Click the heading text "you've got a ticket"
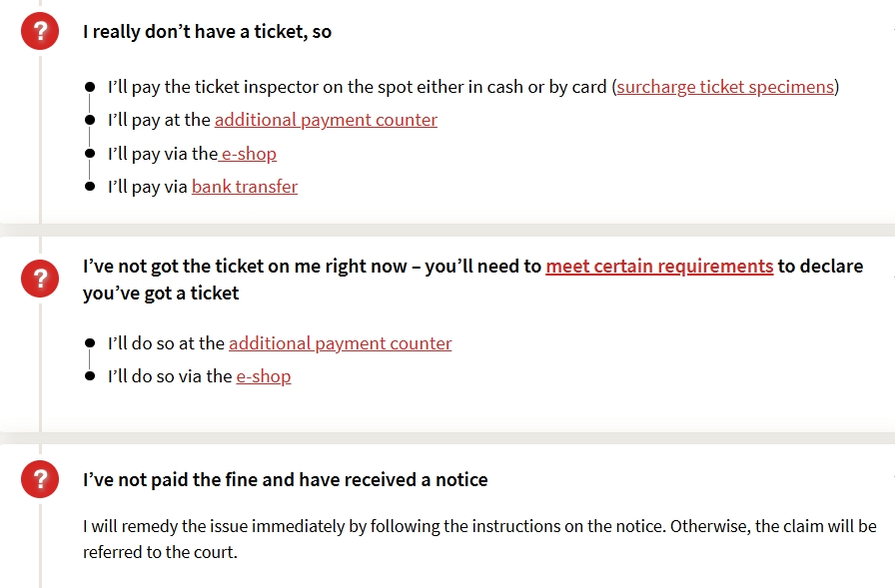The image size is (895, 588). tap(161, 293)
